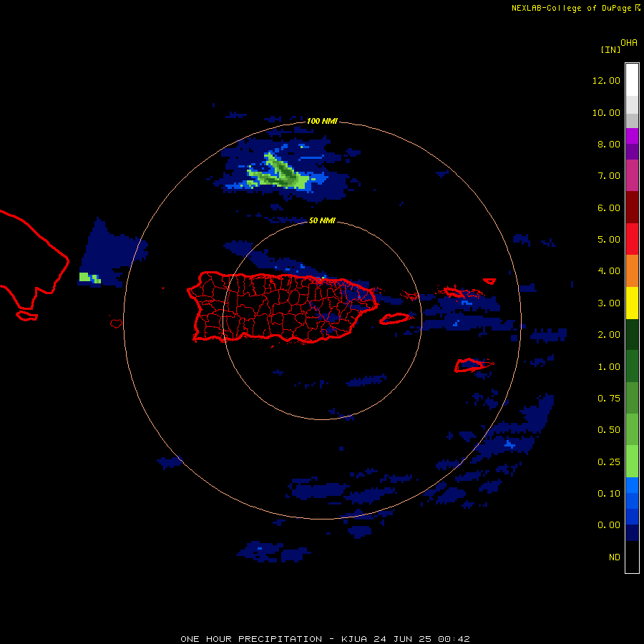
Task: Click the 12.00 legend value
Action: pos(606,80)
